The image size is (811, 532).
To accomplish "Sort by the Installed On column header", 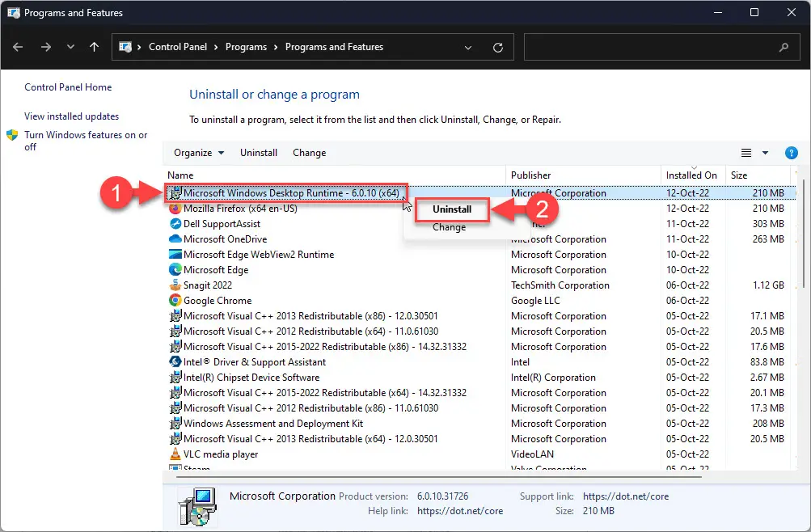I will click(691, 175).
